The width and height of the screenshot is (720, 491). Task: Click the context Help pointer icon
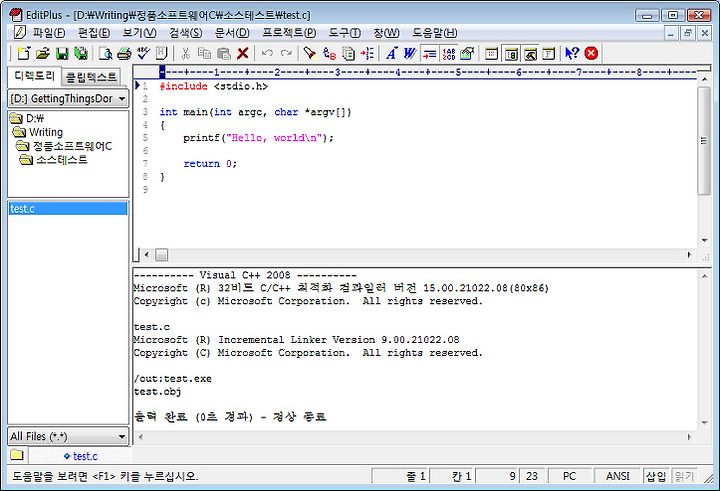tap(572, 54)
